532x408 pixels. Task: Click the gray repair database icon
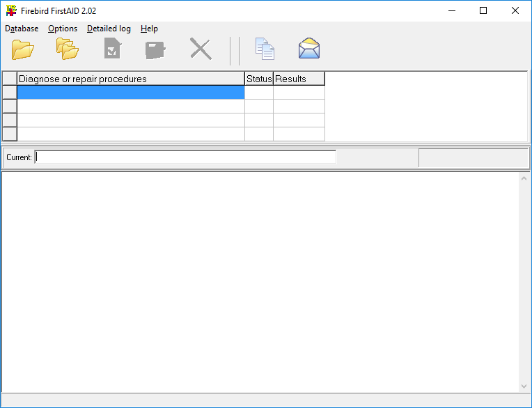pyautogui.click(x=155, y=49)
